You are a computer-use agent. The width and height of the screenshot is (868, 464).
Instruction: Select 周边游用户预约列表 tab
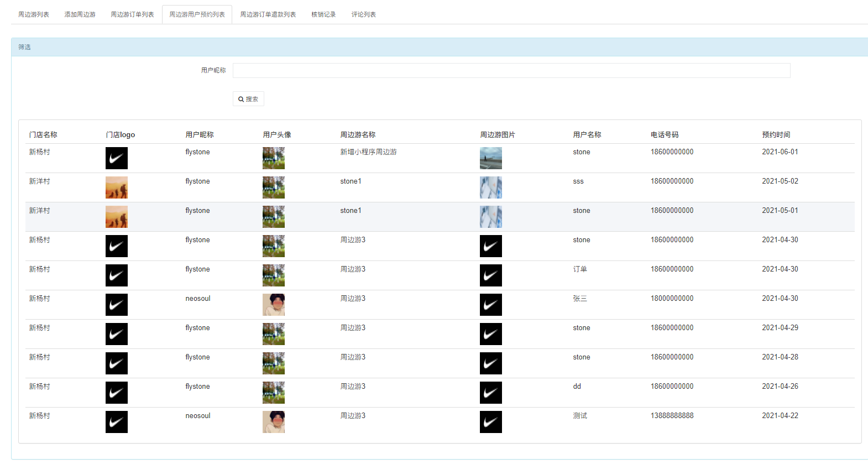coord(197,14)
